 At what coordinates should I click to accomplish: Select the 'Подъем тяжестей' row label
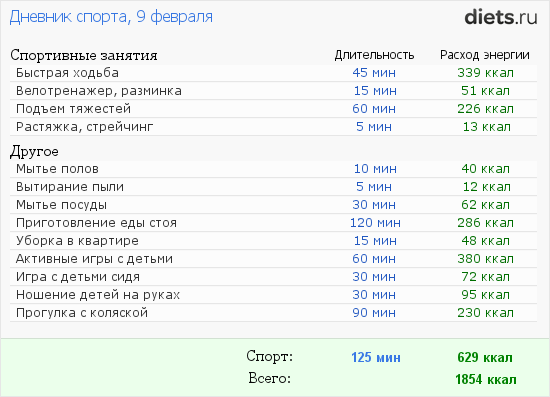pos(73,109)
